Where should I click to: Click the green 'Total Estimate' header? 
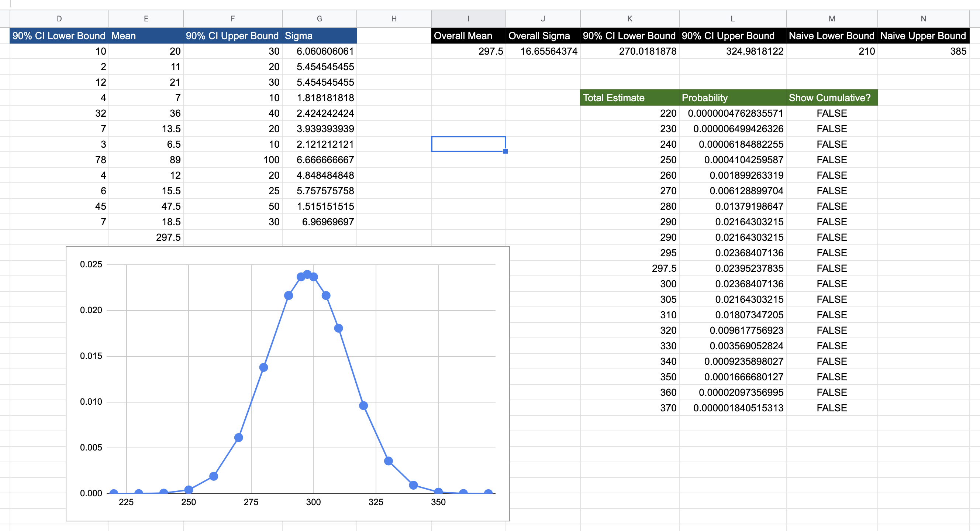pos(630,98)
